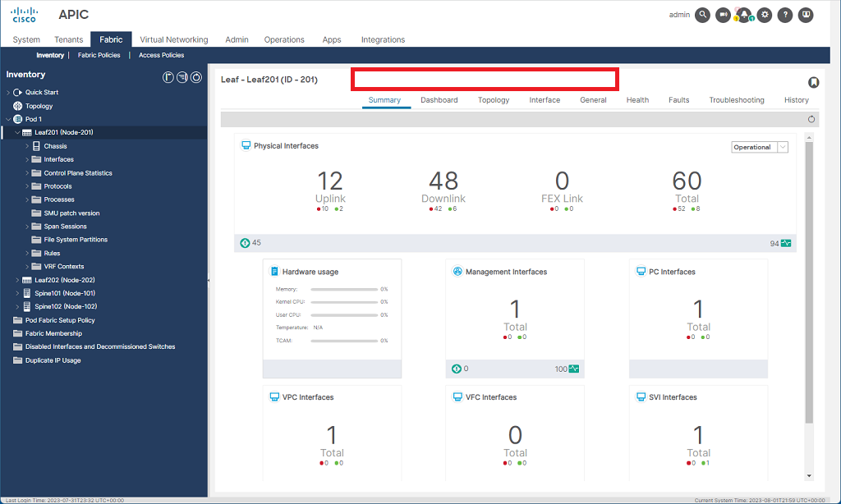Click the summary vertical scrollbar
Screen dimensions: 841x504
(x=809, y=282)
